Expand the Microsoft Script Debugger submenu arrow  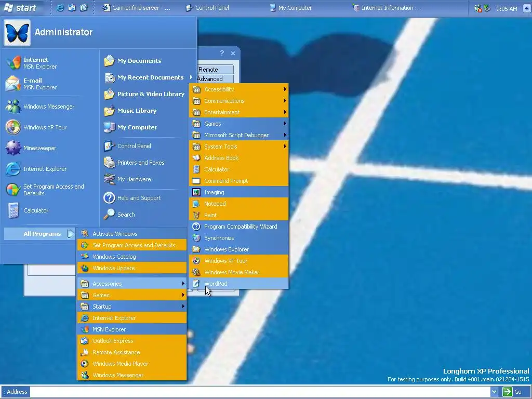285,135
